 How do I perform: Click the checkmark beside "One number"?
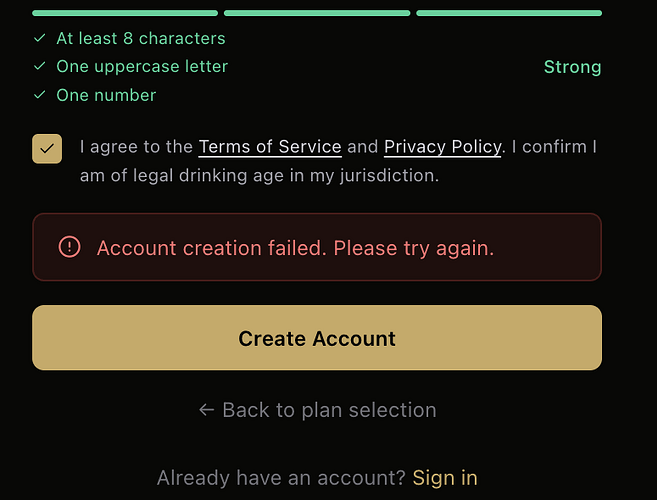(40, 95)
